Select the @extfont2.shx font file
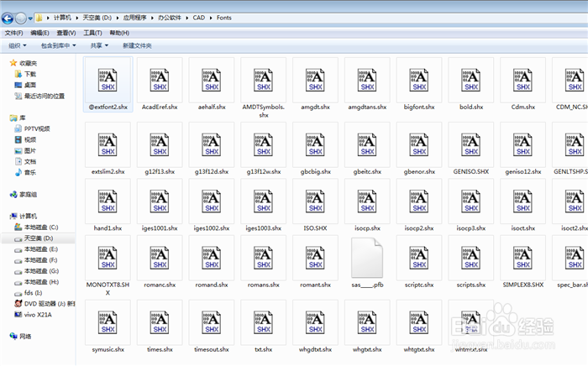The height and width of the screenshot is (366, 588). [x=108, y=84]
